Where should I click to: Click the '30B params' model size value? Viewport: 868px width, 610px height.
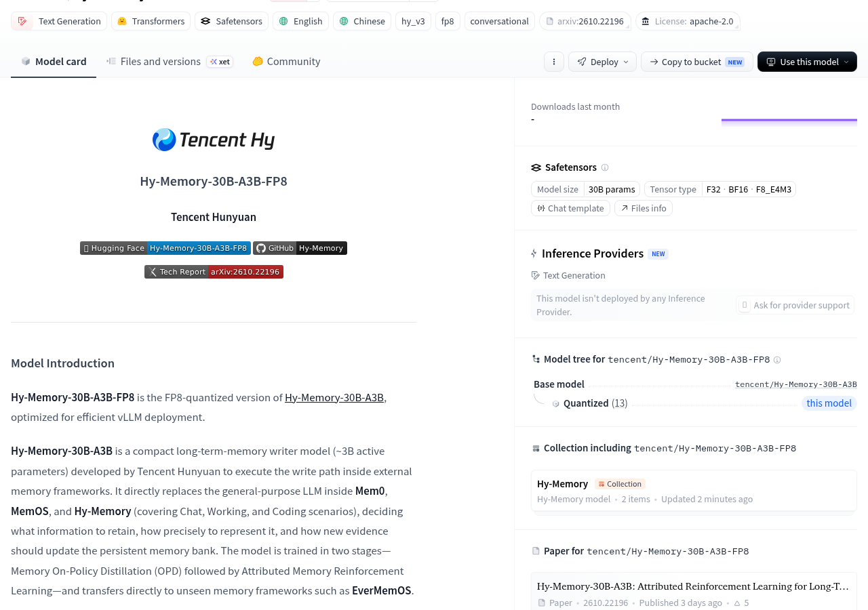point(612,189)
